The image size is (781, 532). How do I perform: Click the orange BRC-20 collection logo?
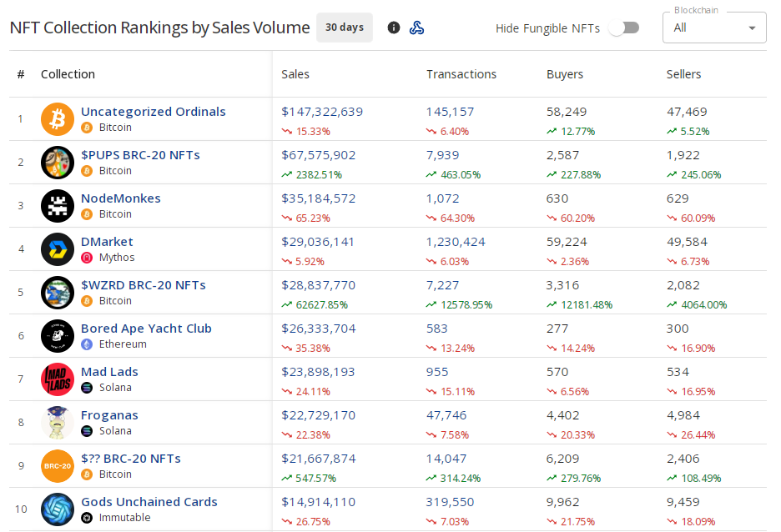click(58, 466)
